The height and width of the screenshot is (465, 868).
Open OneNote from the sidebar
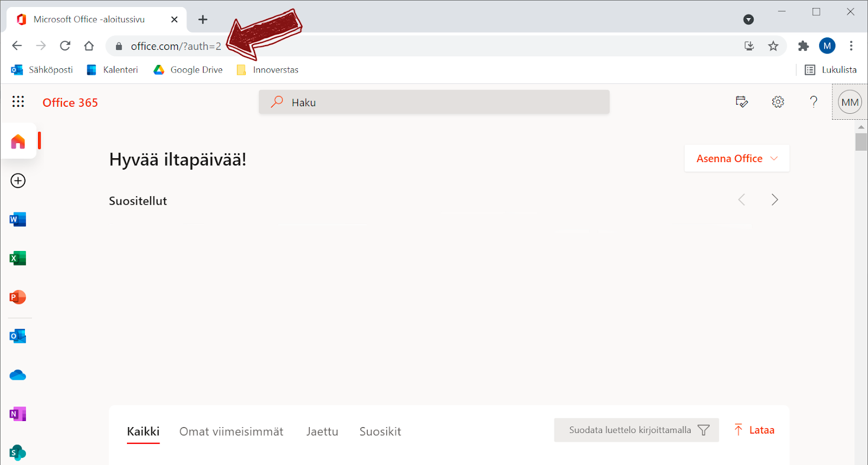(x=18, y=414)
